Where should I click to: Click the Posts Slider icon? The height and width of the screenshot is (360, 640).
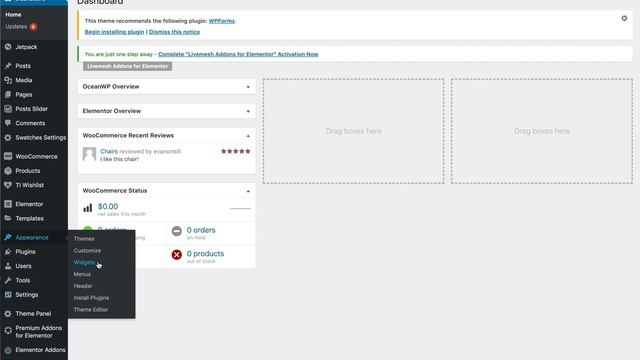click(x=8, y=109)
